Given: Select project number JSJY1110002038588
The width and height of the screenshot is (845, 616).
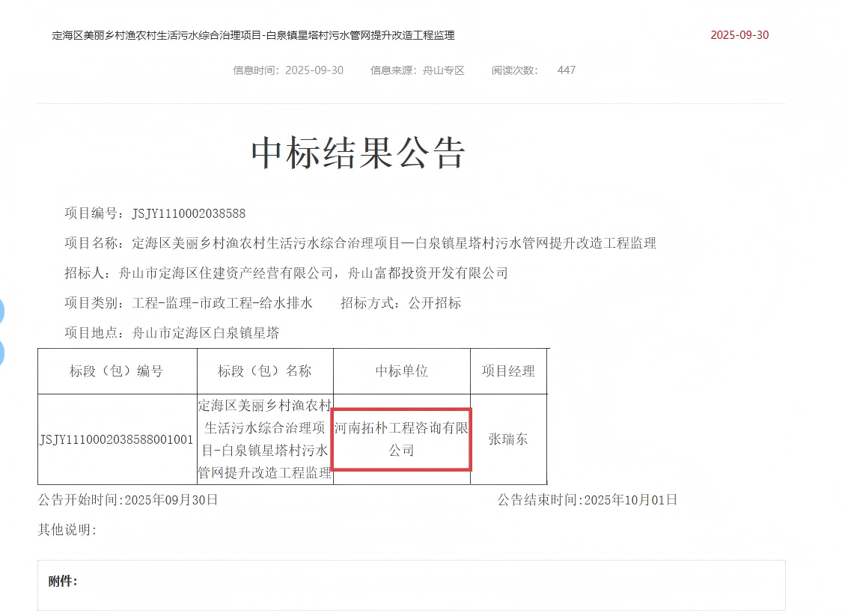Looking at the screenshot, I should pyautogui.click(x=189, y=213).
